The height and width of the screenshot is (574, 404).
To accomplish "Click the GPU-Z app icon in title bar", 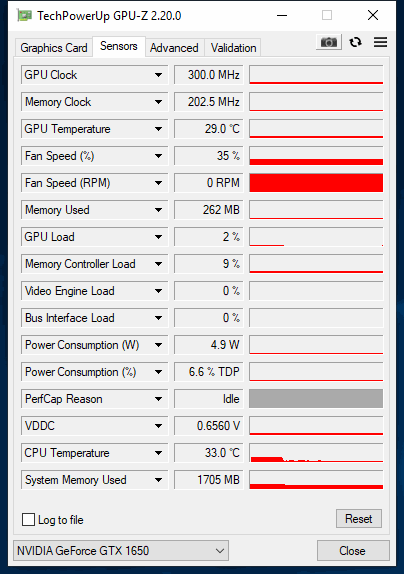I will [x=24, y=15].
